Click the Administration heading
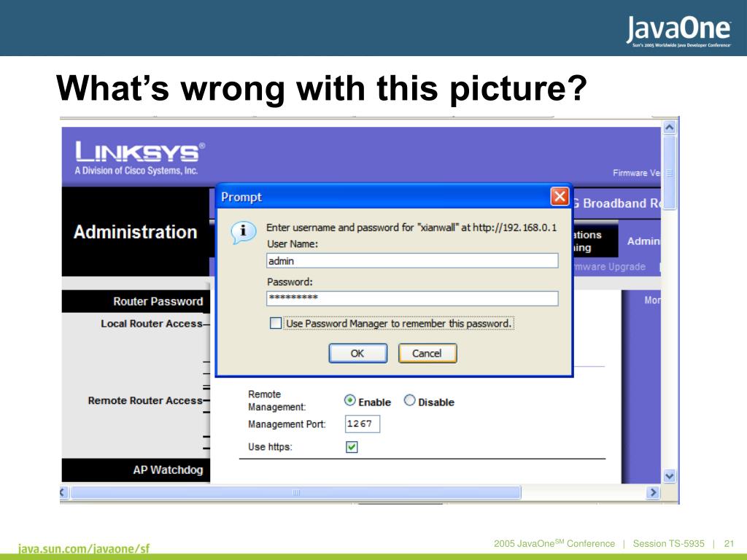747x560 pixels. (135, 232)
